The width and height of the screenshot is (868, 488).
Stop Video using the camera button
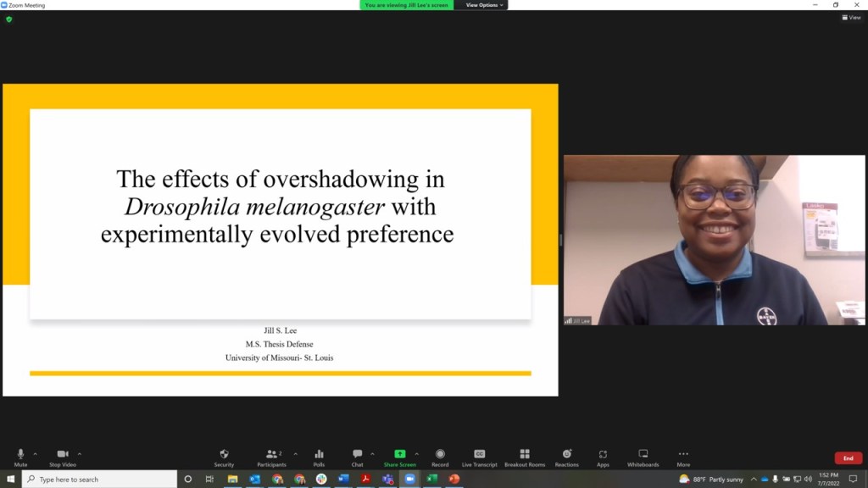pyautogui.click(x=63, y=456)
